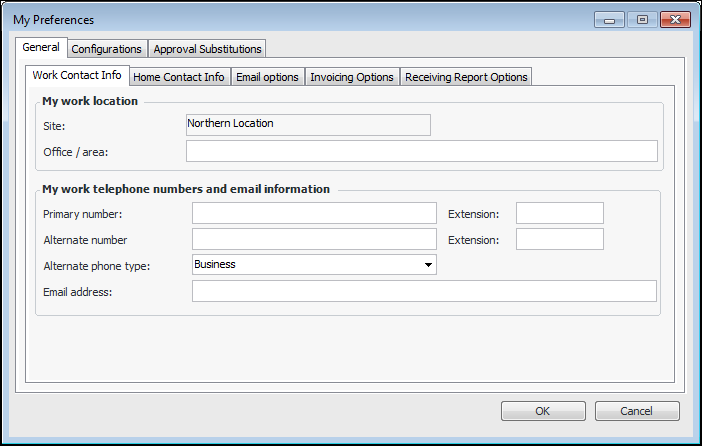Go to Invoicing Options tab
The image size is (702, 446).
coord(351,77)
